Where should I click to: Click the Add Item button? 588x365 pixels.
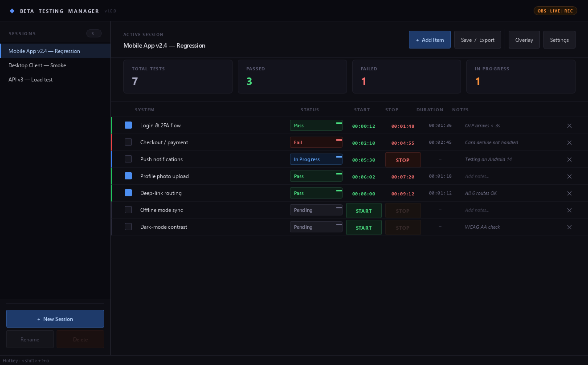[x=430, y=40]
